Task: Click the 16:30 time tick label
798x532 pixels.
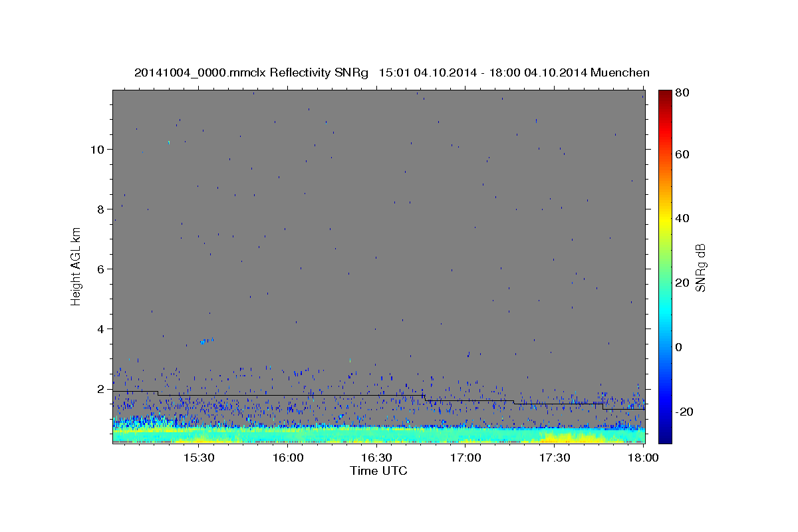Action: [x=376, y=458]
